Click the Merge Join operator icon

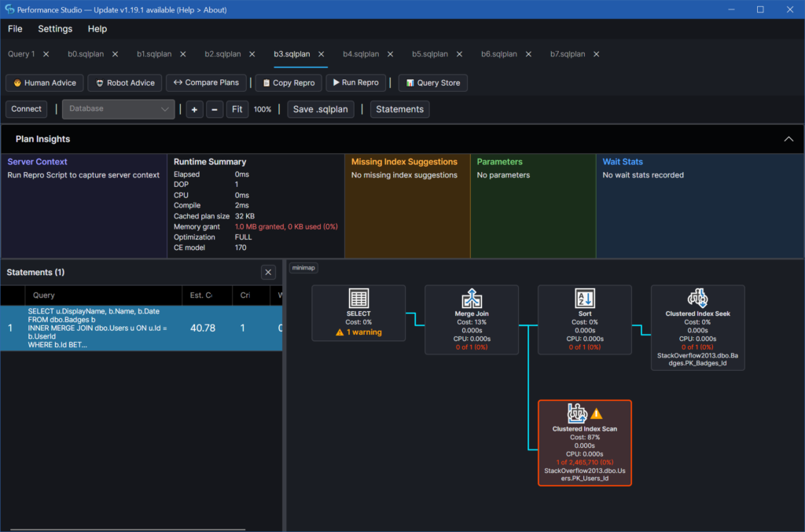(472, 298)
